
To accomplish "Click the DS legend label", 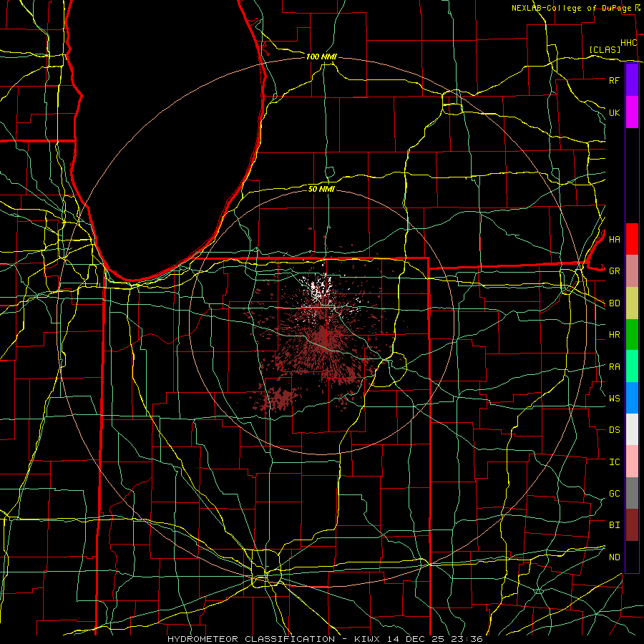I will tap(614, 430).
